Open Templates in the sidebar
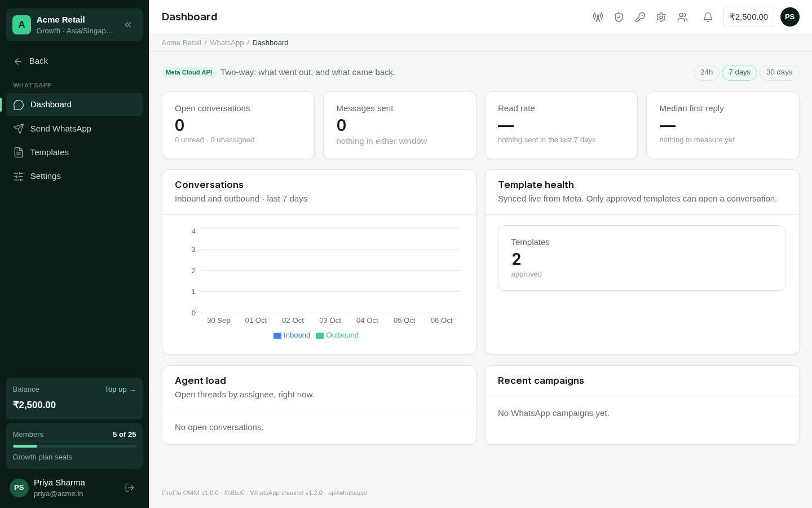The height and width of the screenshot is (508, 812). pos(74,152)
